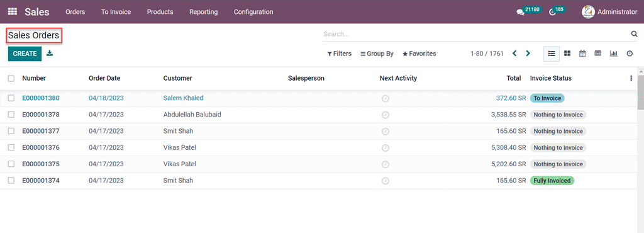Switch to Kanban view
The width and height of the screenshot is (644, 233).
point(567,54)
